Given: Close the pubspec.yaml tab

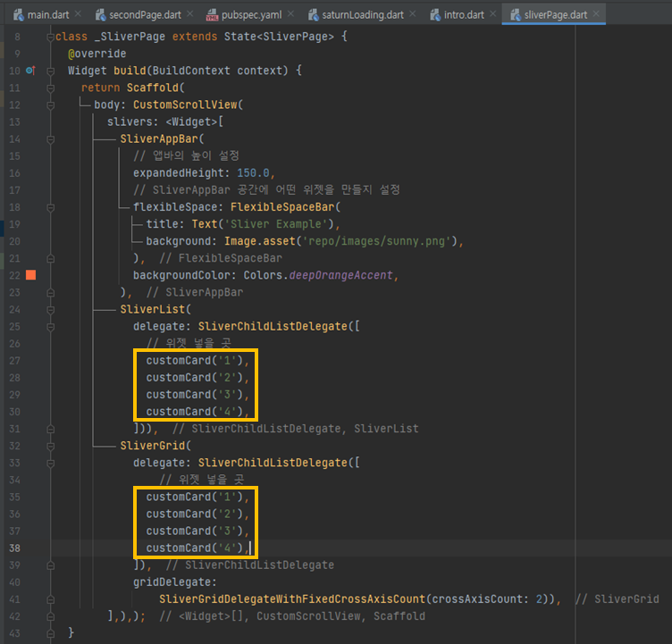Looking at the screenshot, I should click(x=291, y=14).
